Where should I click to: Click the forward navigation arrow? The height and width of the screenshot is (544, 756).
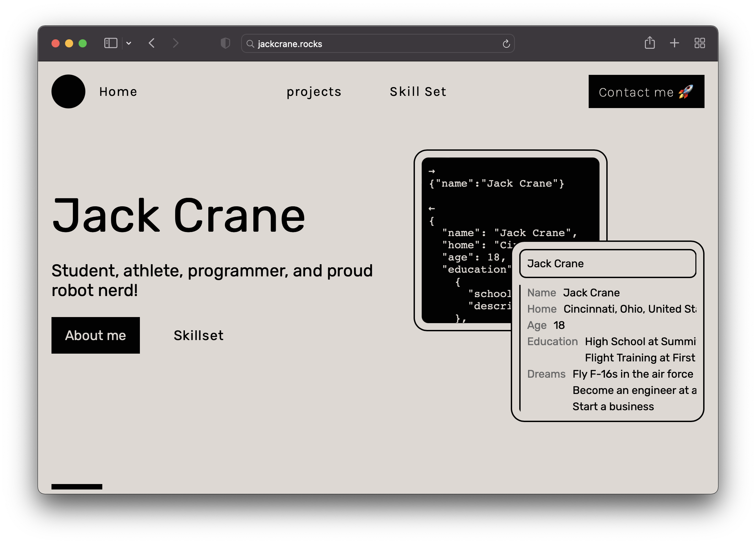(x=175, y=43)
